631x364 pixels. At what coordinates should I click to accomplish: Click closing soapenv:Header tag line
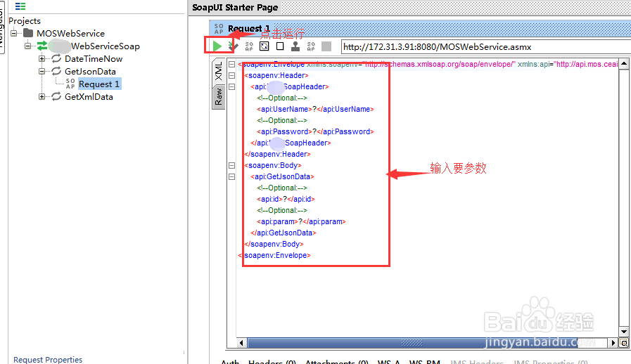pos(277,154)
